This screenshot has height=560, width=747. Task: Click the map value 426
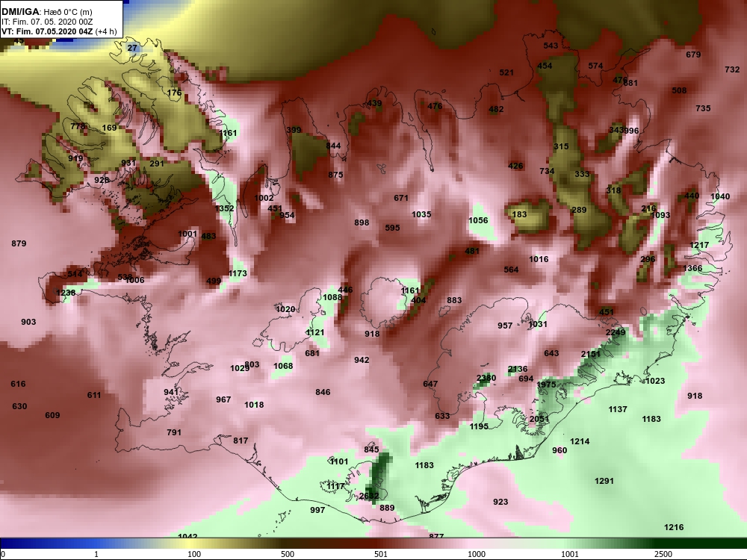point(515,166)
